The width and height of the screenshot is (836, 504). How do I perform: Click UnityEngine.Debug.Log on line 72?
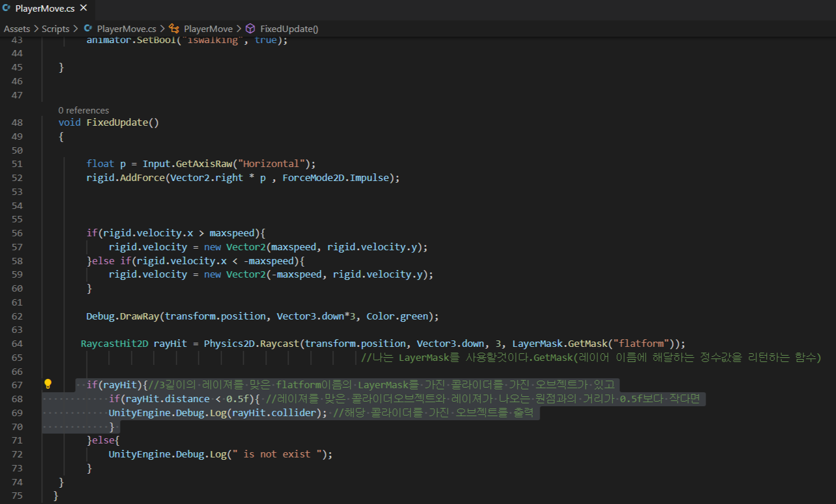coord(168,454)
